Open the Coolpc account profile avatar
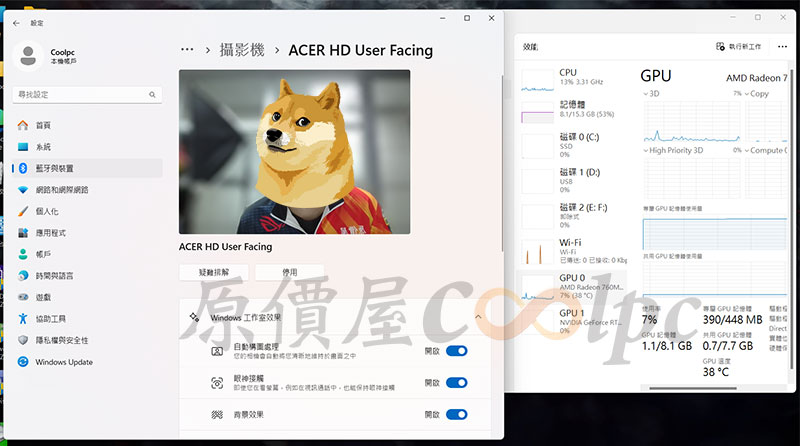 pyautogui.click(x=28, y=56)
